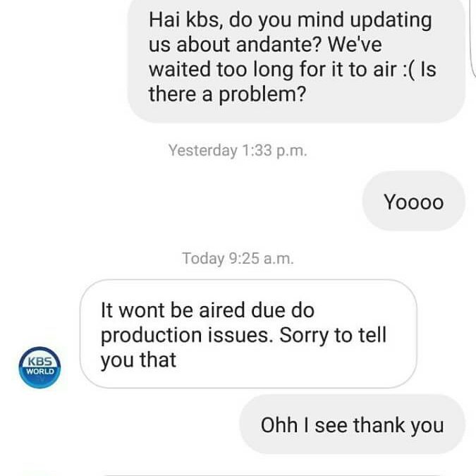The width and height of the screenshot is (476, 476).
Task: Tap the KBS reply about production issues
Action: pyautogui.click(x=248, y=334)
